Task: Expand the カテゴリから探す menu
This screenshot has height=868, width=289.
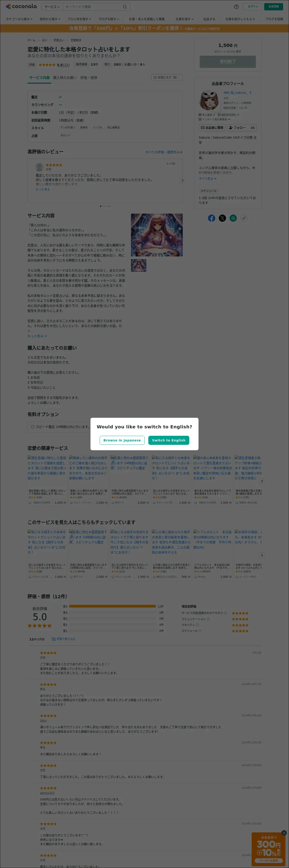Action: (x=19, y=19)
